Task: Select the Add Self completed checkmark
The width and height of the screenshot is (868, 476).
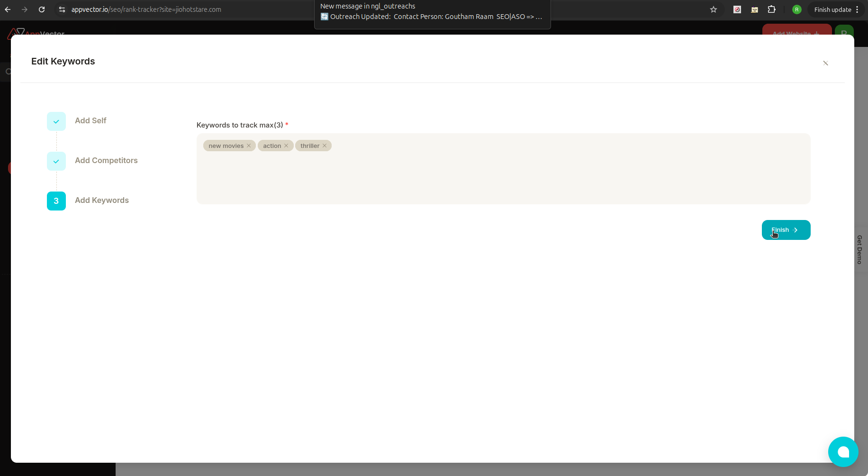Action: 56,121
